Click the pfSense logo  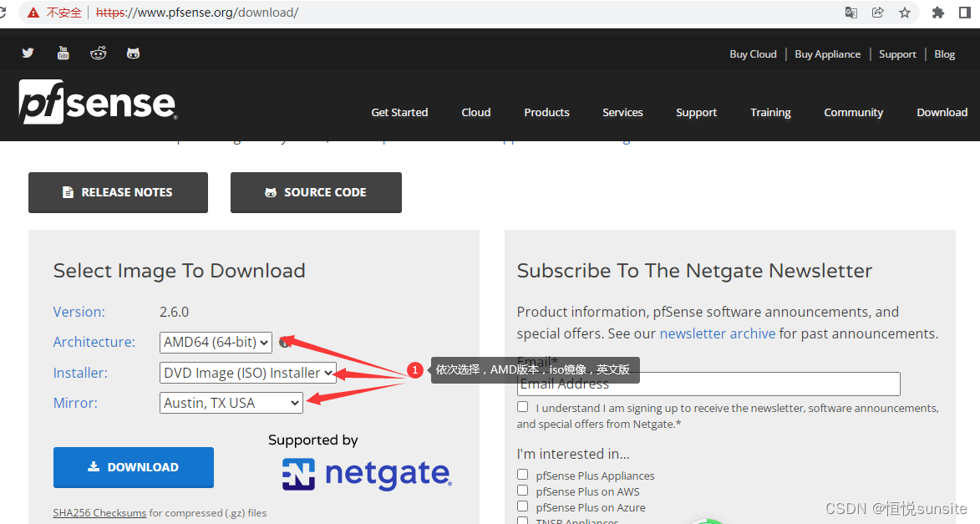[98, 101]
